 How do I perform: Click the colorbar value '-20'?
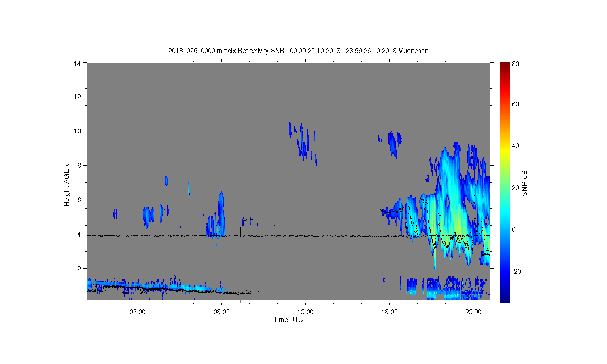(x=516, y=271)
